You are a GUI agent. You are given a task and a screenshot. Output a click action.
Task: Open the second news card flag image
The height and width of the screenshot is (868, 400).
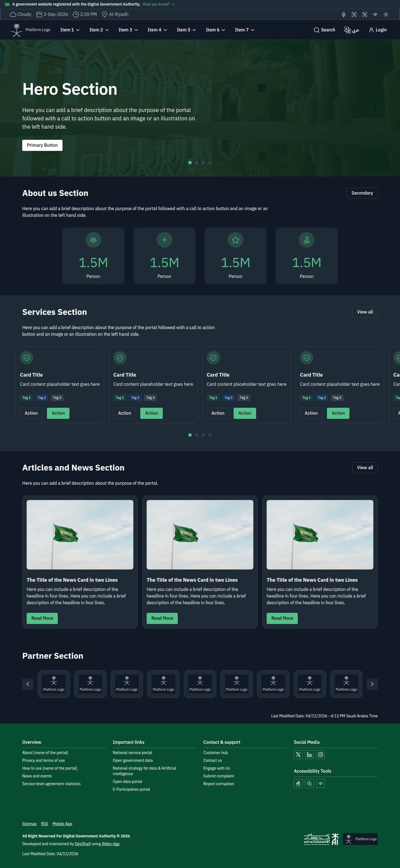[200, 535]
